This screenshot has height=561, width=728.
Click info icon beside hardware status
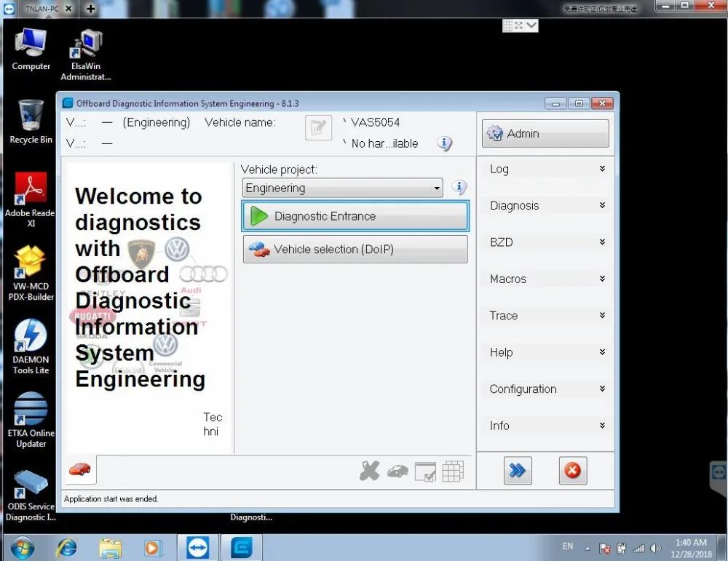coord(444,144)
